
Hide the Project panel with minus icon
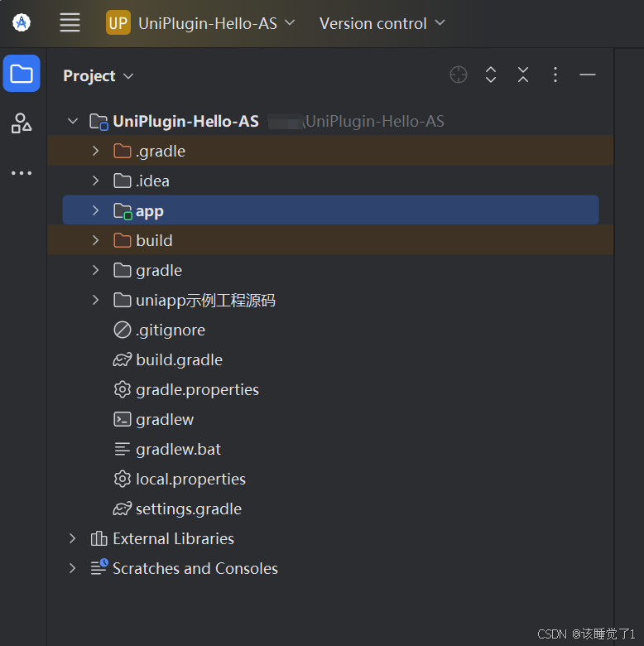click(x=587, y=75)
